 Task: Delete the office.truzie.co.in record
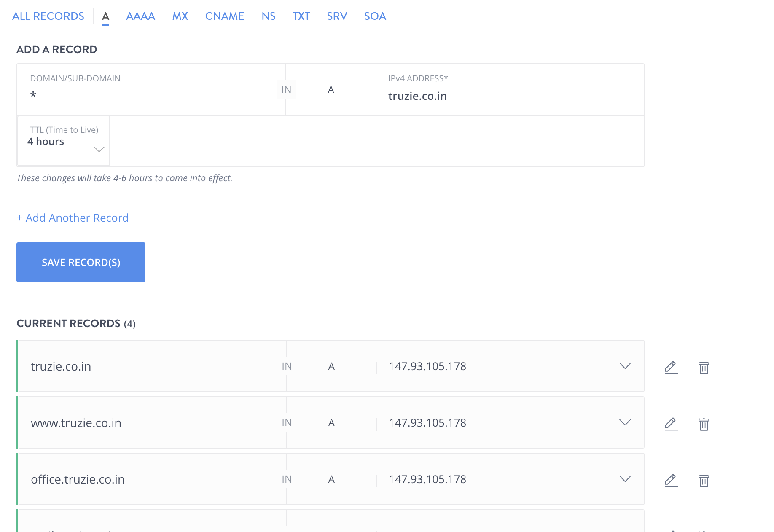(704, 481)
